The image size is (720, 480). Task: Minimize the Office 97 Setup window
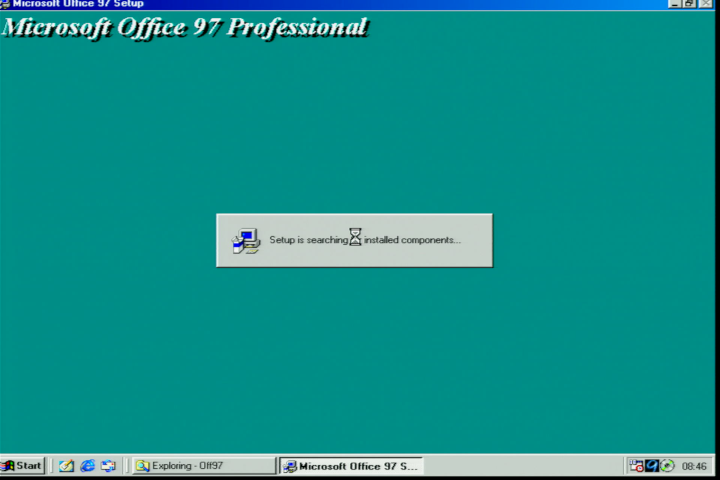[x=675, y=3]
